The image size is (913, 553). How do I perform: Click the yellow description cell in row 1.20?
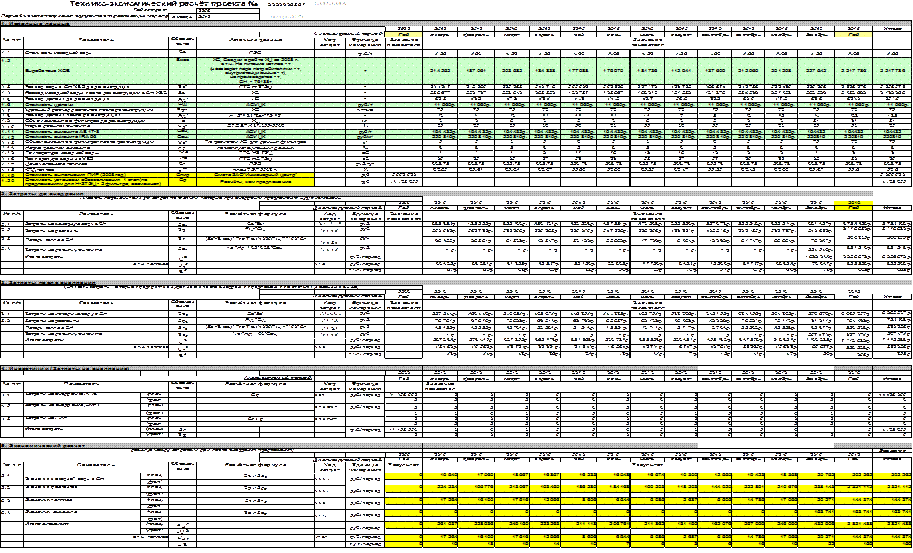point(257,181)
